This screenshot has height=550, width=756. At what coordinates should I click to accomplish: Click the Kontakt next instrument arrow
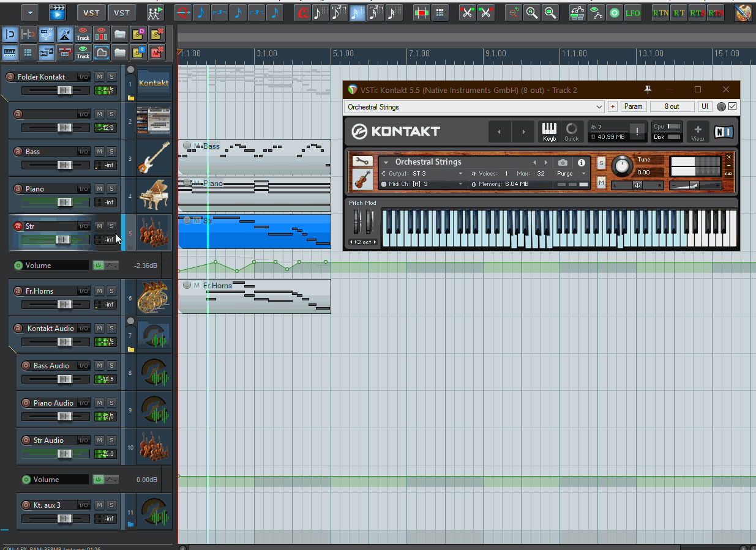click(x=546, y=162)
